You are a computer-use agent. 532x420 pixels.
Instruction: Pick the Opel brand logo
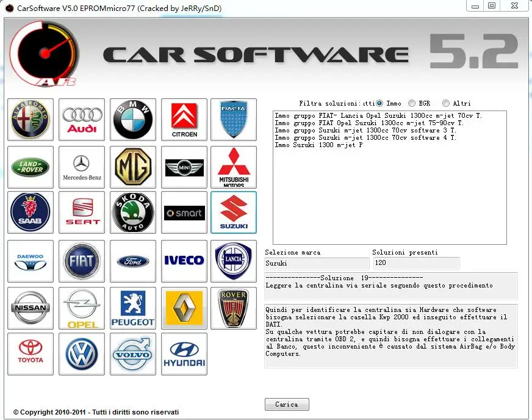pos(82,308)
